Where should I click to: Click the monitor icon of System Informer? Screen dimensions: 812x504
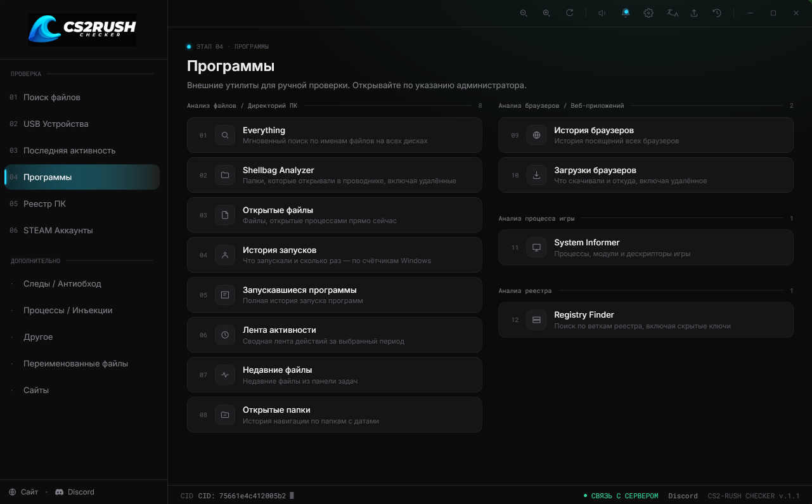click(536, 247)
